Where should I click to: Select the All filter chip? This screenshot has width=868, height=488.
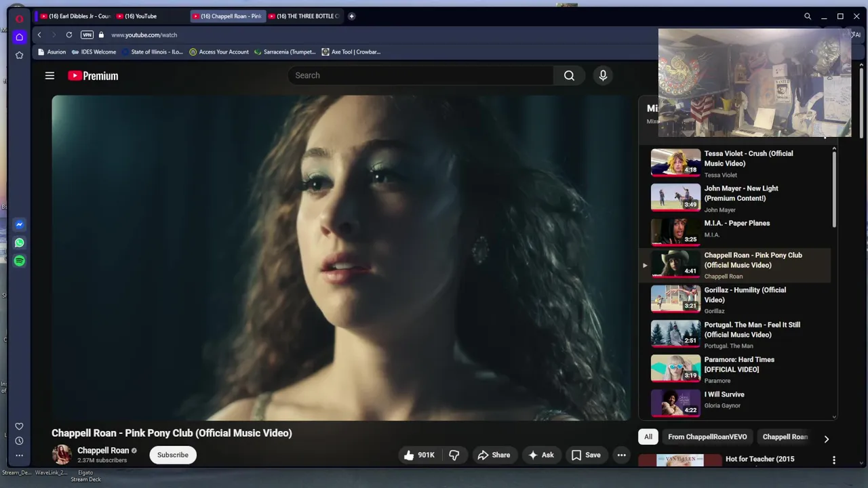click(648, 437)
